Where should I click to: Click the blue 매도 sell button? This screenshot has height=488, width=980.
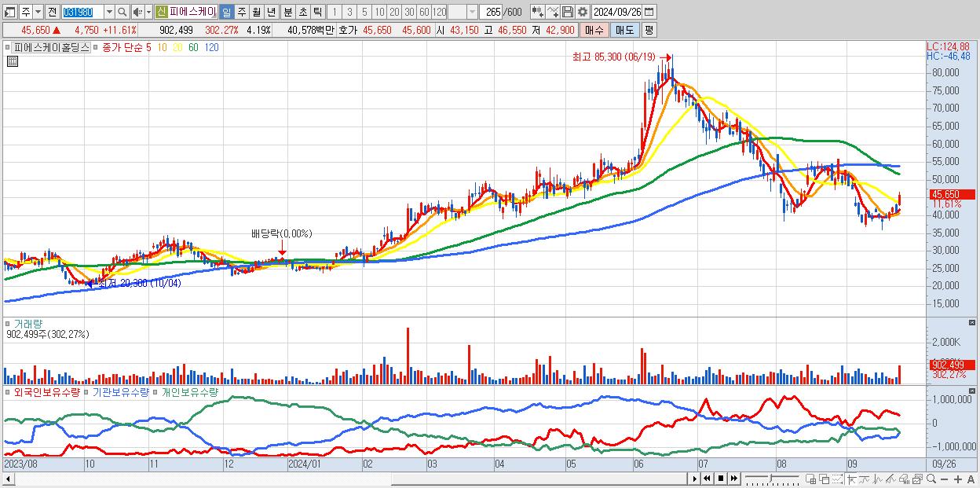click(625, 30)
